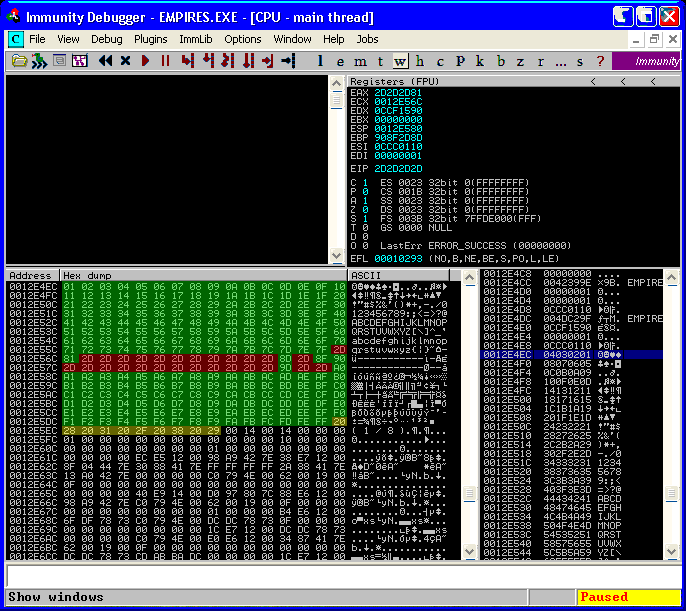The image size is (686, 611).
Task: Close the debugged program with X icon
Action: [x=125, y=61]
